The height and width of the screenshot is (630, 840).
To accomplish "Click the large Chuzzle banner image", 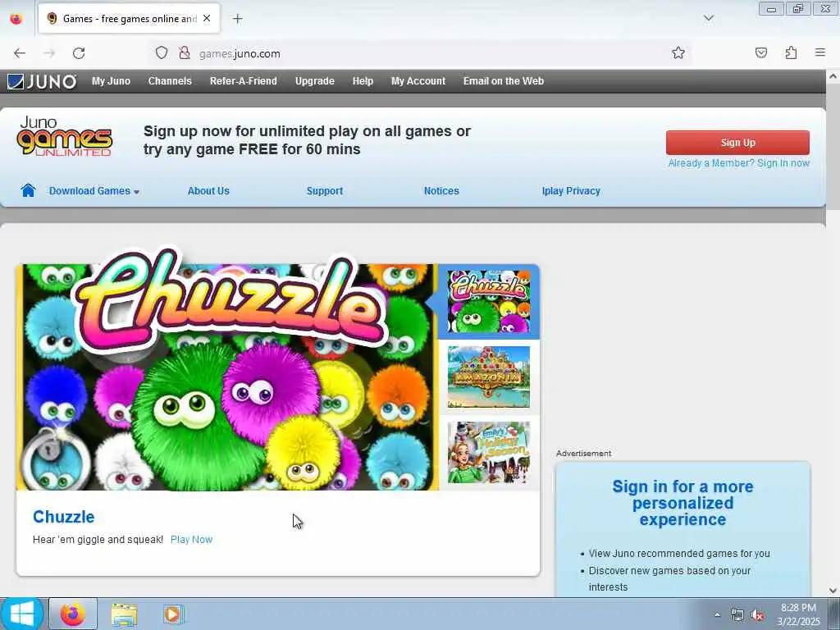I will click(228, 377).
